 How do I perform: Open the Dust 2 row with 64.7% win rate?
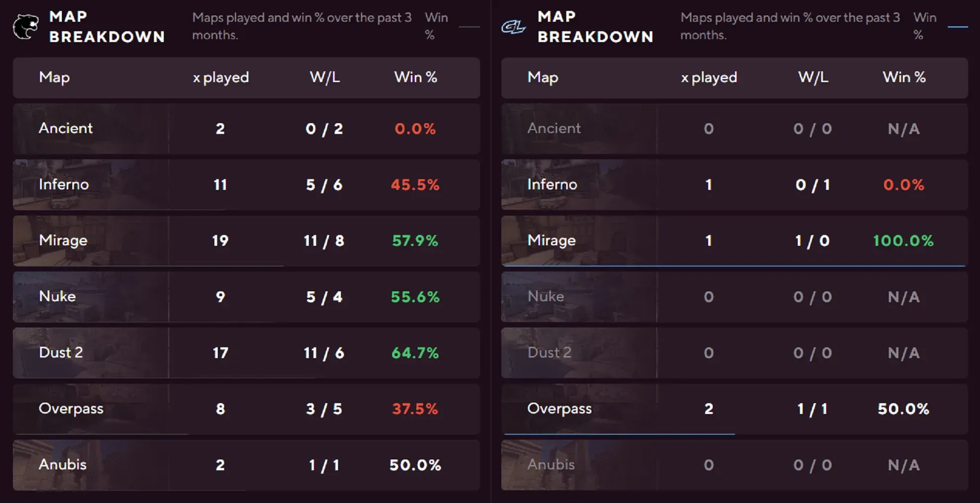click(x=246, y=353)
